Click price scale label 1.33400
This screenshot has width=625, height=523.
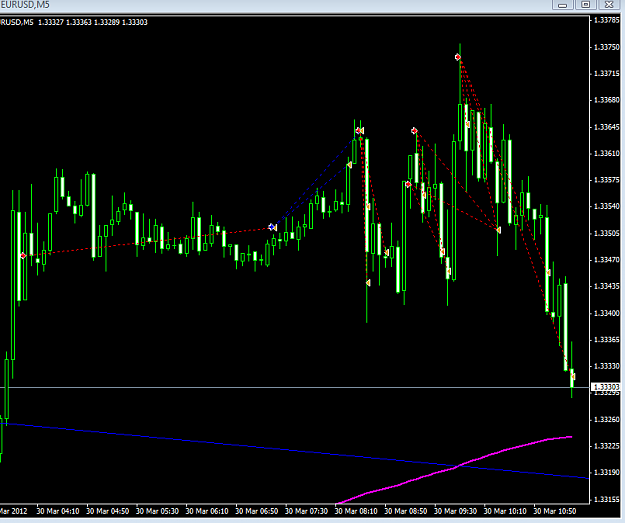click(x=607, y=313)
